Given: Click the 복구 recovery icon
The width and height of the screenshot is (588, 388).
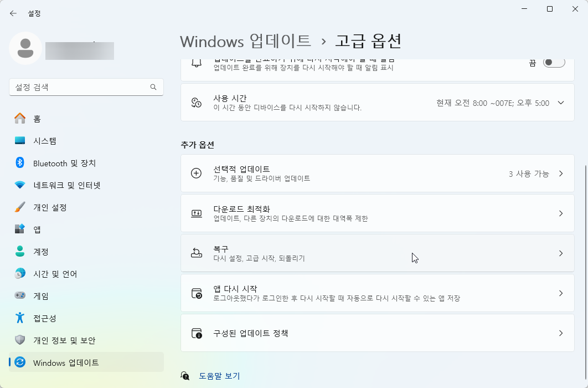Looking at the screenshot, I should 197,253.
